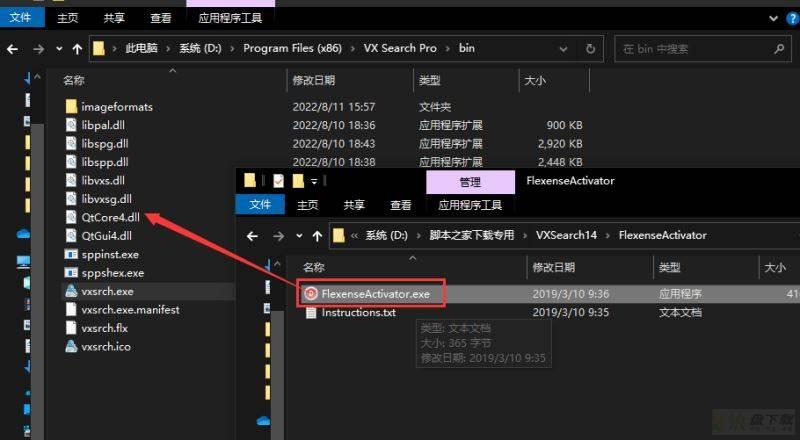Open recent locations dropdown in bin window
This screenshot has height=440, width=800.
point(59,49)
